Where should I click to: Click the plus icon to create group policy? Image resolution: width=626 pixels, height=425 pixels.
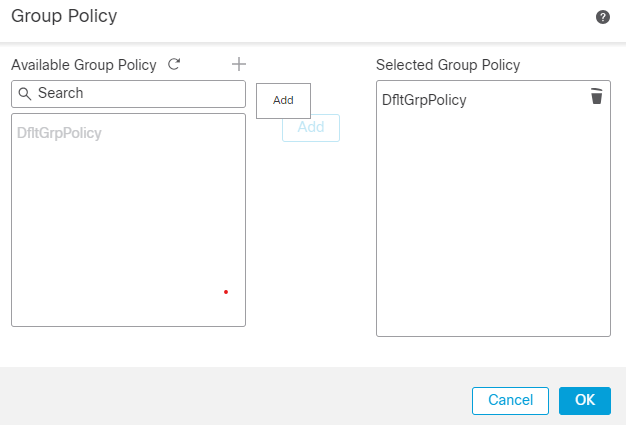click(x=238, y=64)
